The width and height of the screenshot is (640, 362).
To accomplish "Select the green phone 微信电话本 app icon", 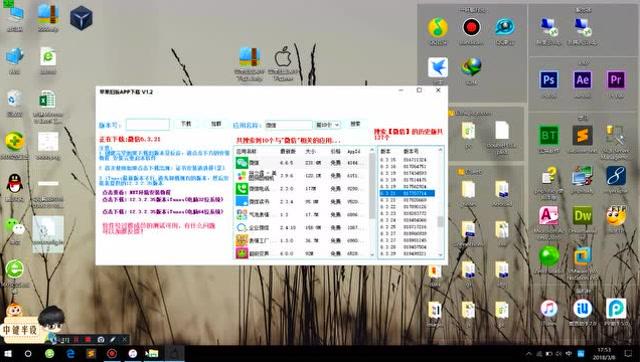I will click(x=242, y=189).
